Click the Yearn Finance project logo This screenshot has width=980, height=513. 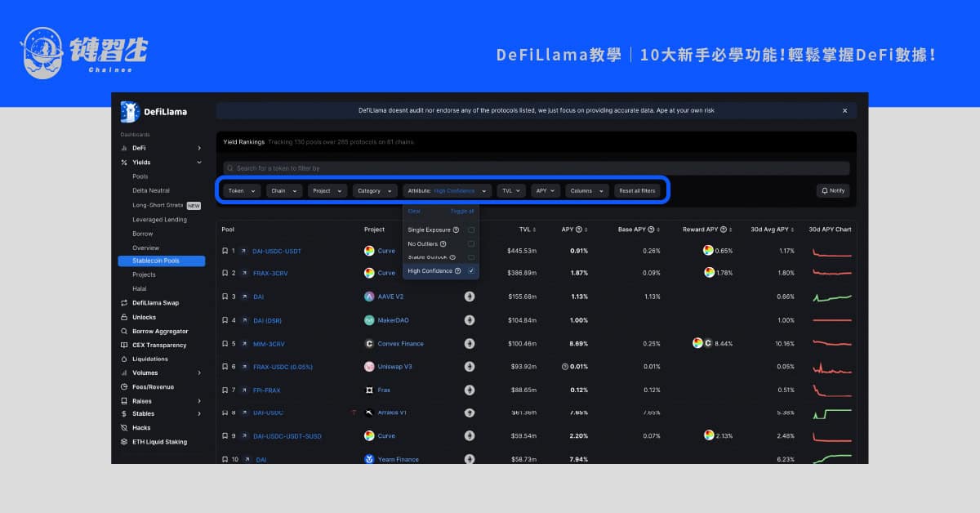369,459
